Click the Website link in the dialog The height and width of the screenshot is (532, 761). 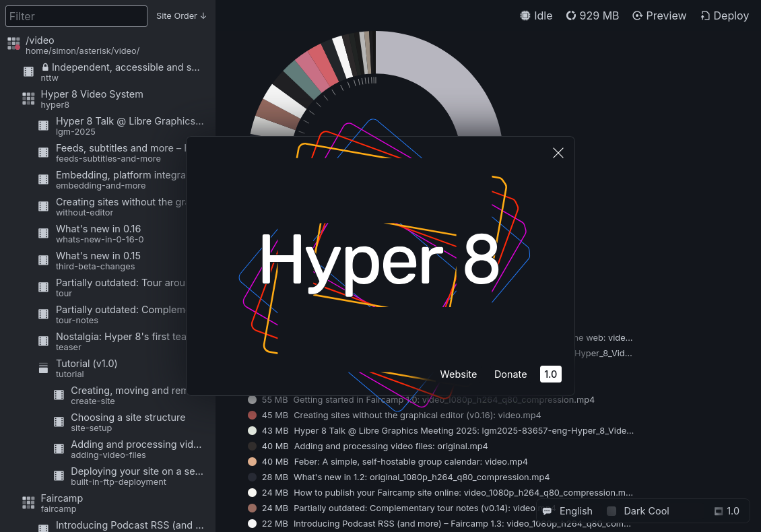coord(459,374)
